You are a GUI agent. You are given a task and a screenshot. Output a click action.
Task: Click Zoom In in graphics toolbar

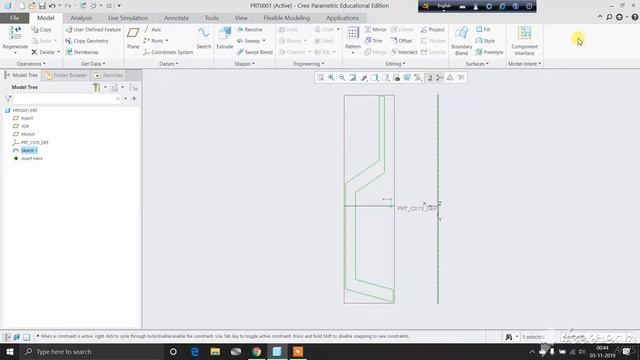point(331,78)
